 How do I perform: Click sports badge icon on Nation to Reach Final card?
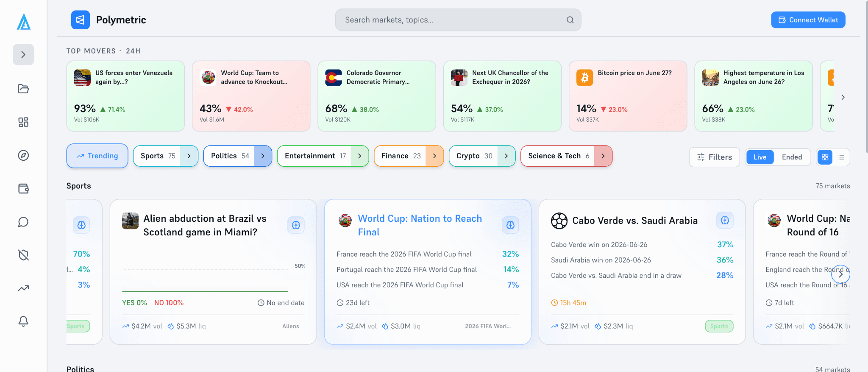[x=510, y=225]
